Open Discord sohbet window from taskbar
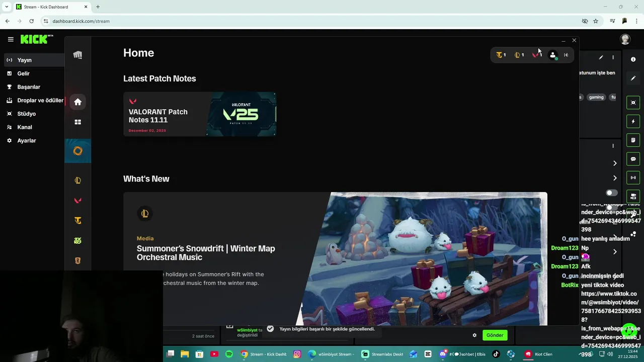 [x=462, y=354]
